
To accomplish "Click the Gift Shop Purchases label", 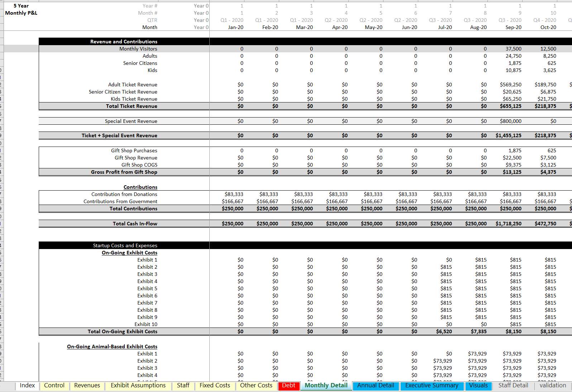I will pyautogui.click(x=134, y=150).
